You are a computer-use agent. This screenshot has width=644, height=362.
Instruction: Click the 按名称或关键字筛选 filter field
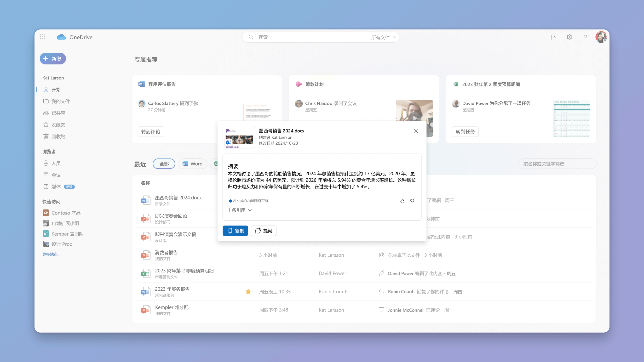pos(557,164)
